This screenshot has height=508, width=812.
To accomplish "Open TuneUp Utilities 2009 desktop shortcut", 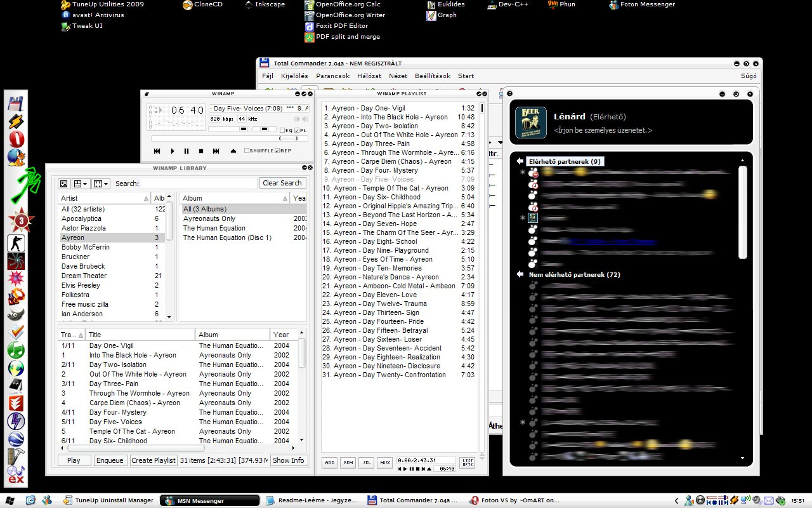I will [x=103, y=4].
